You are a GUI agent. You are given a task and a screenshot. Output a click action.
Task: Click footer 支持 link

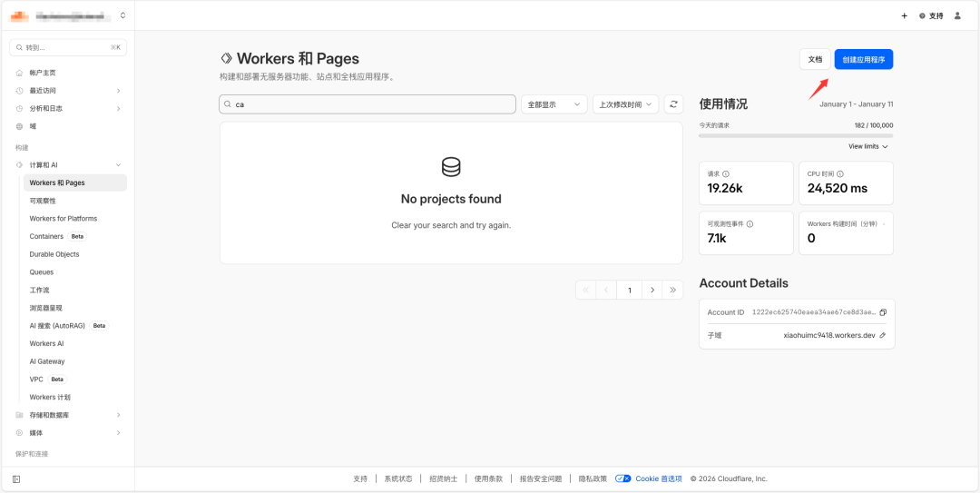coord(360,478)
